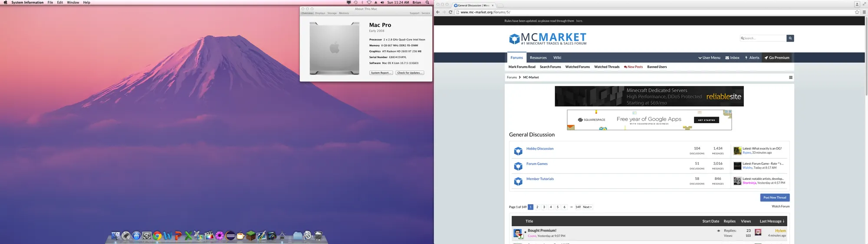Click the reliablesite banner ad
Screen dimensions: 868x244
[x=649, y=96]
